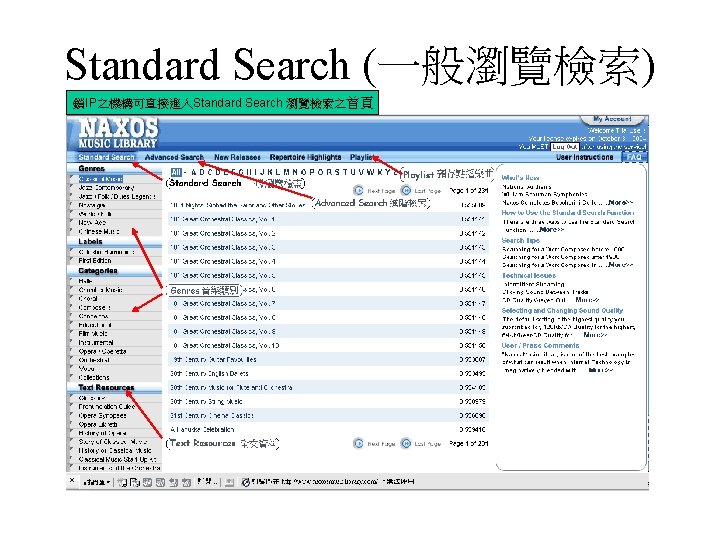
Task: Open 20th Century Music for Flute and Orchestra
Action: [231, 388]
